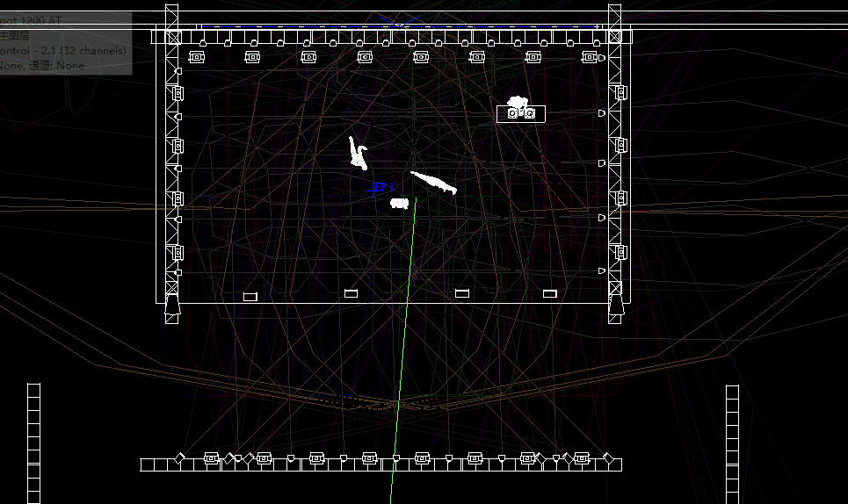This screenshot has height=504, width=848.
Task: Click the leftmost diamond fixture on front truss
Action: (179, 458)
